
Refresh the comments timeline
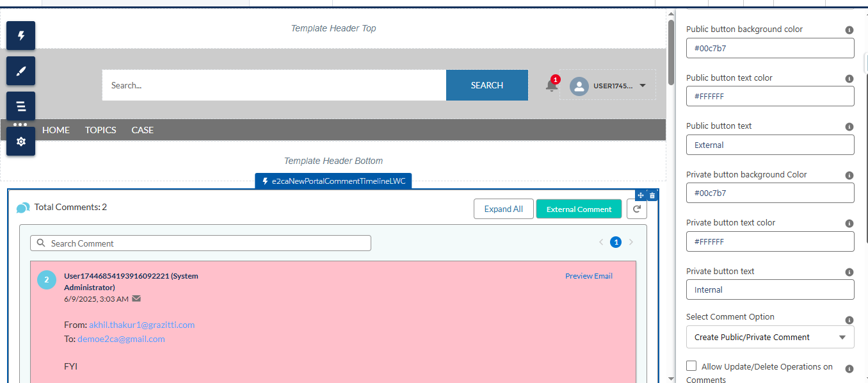[x=636, y=209]
